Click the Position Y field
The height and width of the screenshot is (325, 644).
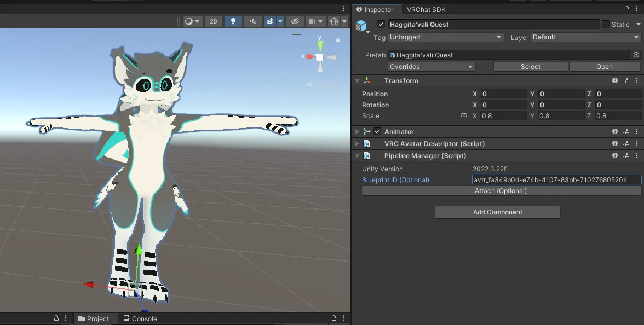pyautogui.click(x=561, y=94)
